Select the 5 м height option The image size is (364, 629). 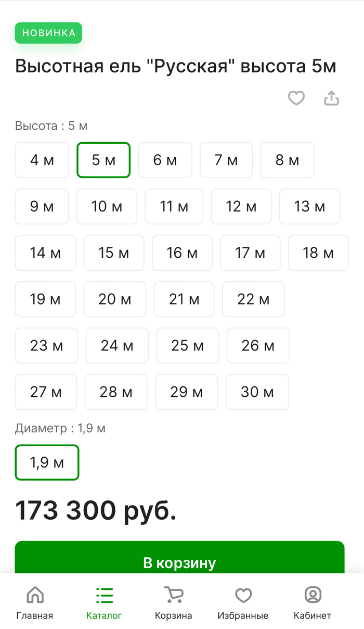coord(103,160)
